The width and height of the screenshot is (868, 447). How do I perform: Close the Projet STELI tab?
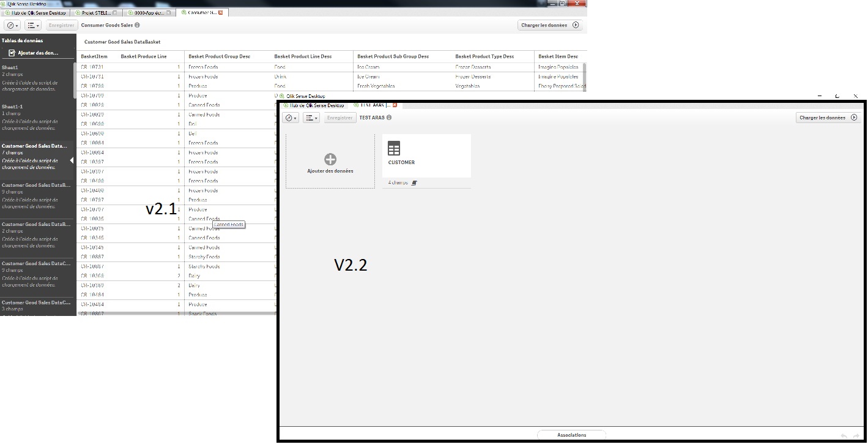pyautogui.click(x=115, y=12)
